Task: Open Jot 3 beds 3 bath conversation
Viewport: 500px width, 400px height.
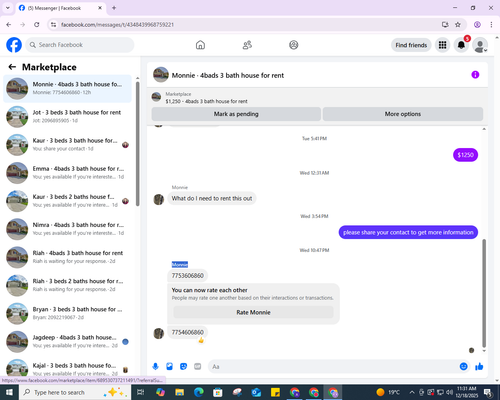Action: (x=67, y=116)
